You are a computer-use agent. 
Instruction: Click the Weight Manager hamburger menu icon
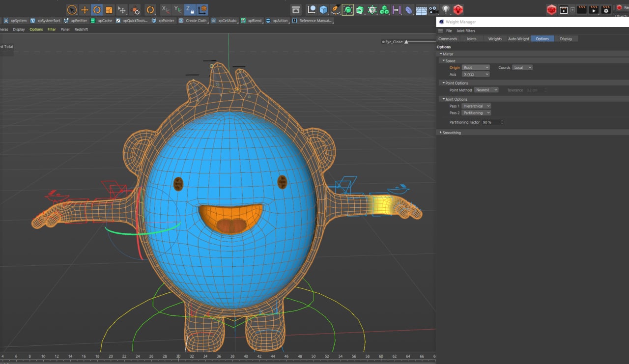coord(440,30)
